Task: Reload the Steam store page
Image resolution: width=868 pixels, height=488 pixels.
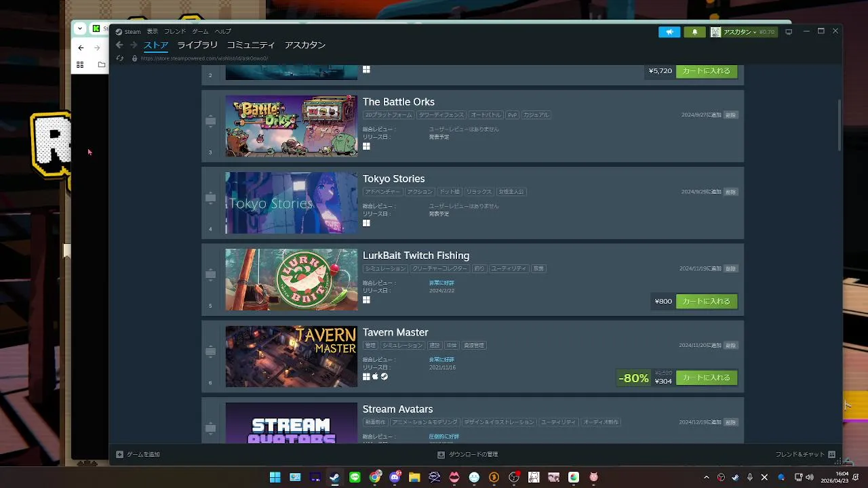Action: 120,58
